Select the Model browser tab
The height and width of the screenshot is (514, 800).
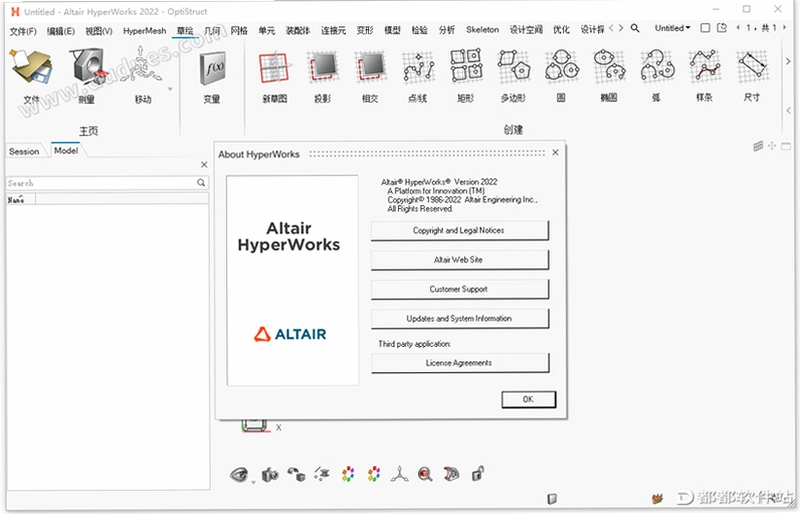(x=66, y=151)
